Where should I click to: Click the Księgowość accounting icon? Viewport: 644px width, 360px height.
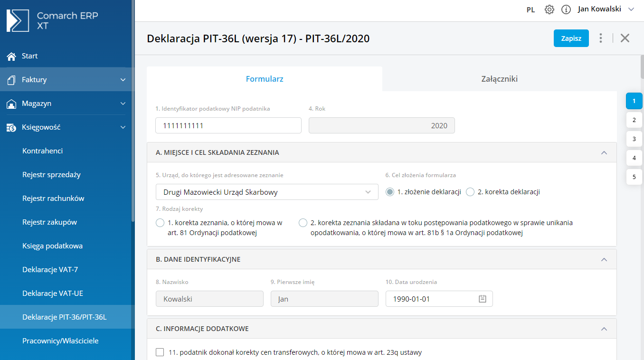[11, 127]
